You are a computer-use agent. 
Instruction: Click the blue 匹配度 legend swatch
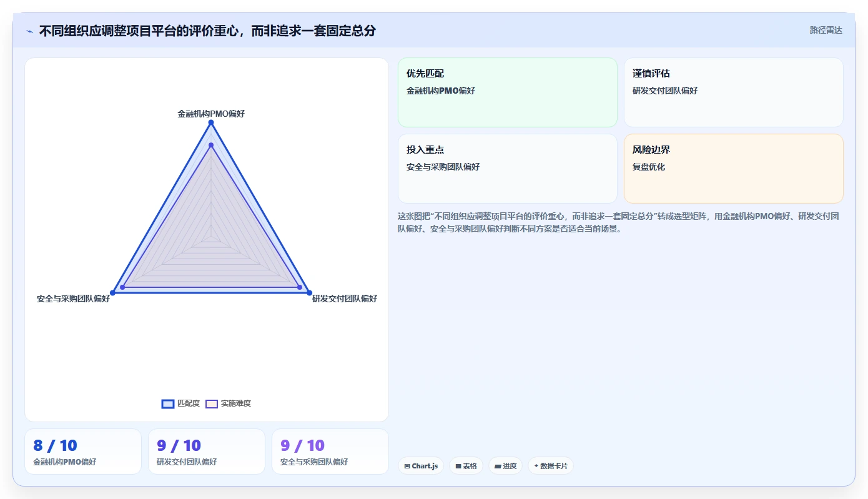(167, 404)
